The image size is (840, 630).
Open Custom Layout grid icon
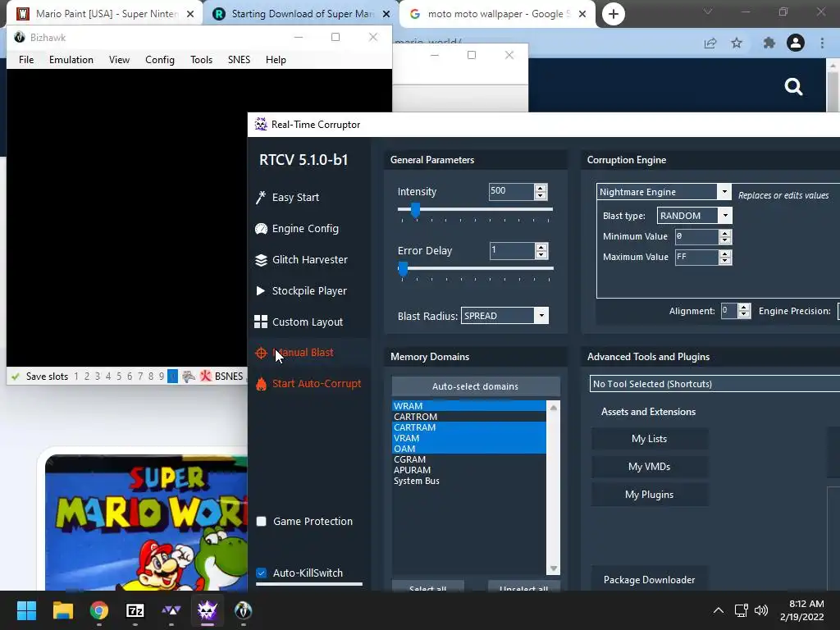pos(261,322)
